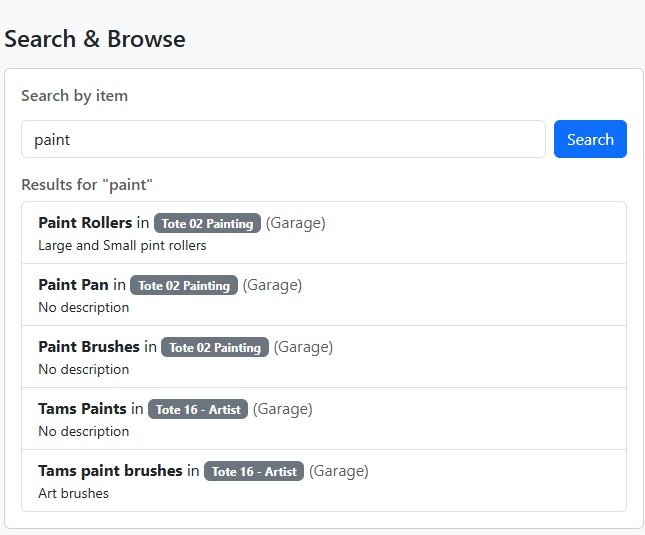Click Tote 02 Painting badge beside Paint Rollers
Viewport: 645px width, 535px height.
[x=207, y=223]
